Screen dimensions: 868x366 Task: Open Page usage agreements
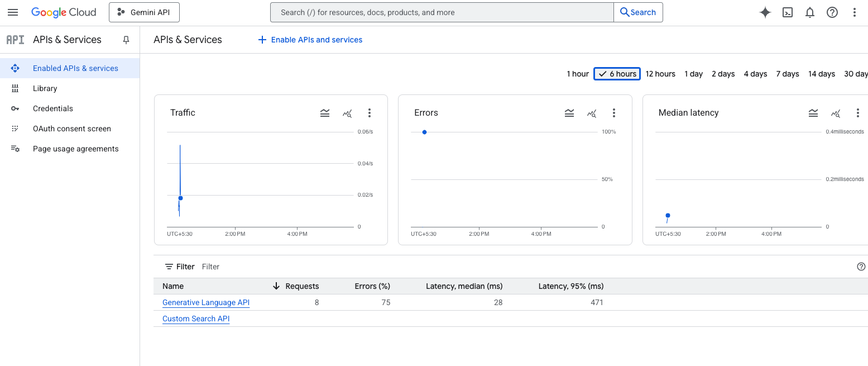pos(70,149)
